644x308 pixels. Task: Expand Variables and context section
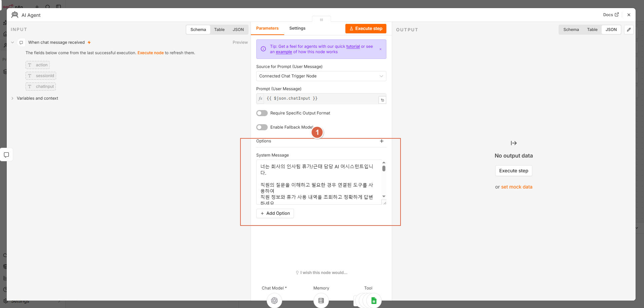pos(12,98)
